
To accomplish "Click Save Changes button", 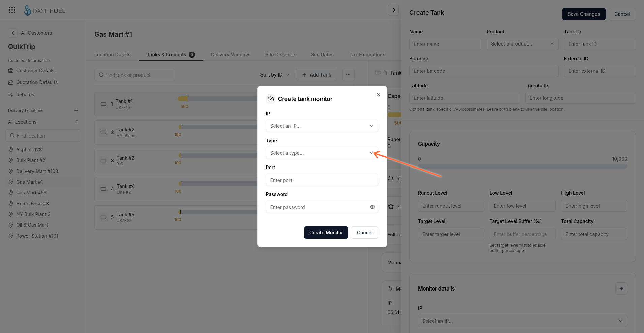I will point(584,14).
